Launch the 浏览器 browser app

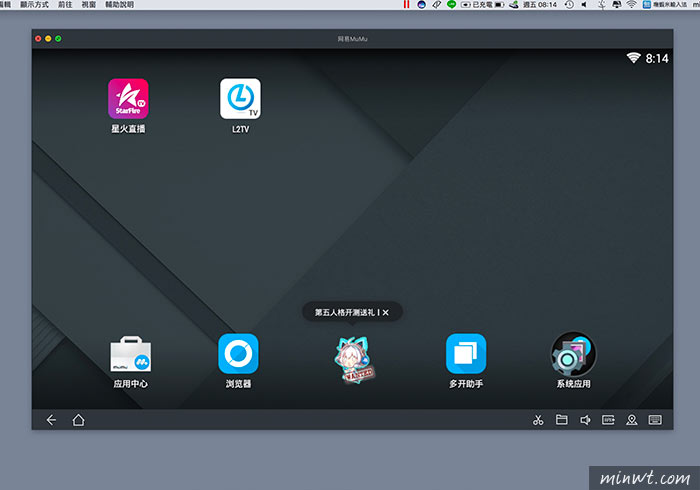pyautogui.click(x=238, y=353)
